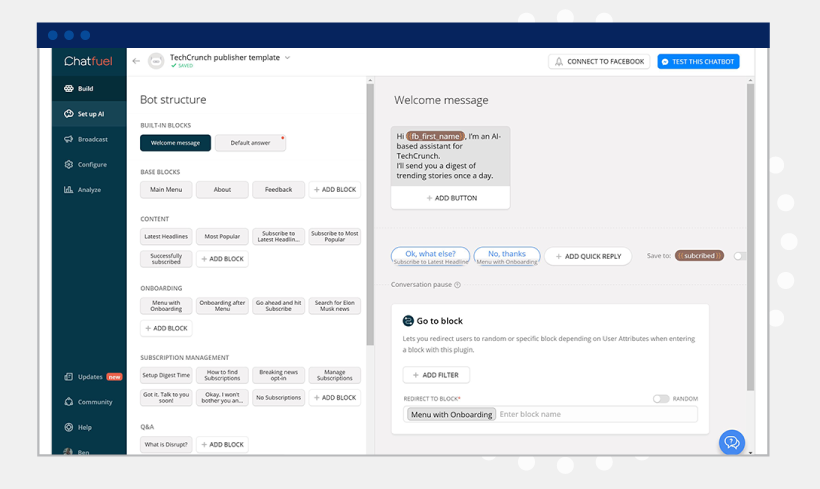Select the Default answer block
Screen dimensions: 820x489
250,143
